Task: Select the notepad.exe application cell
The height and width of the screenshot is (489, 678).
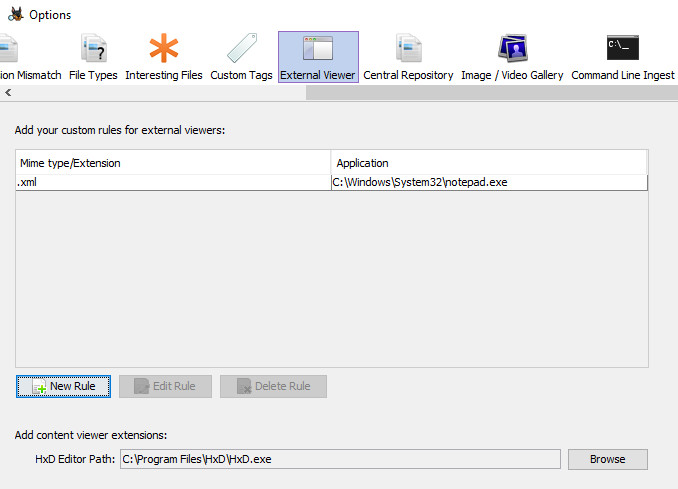Action: pos(489,182)
